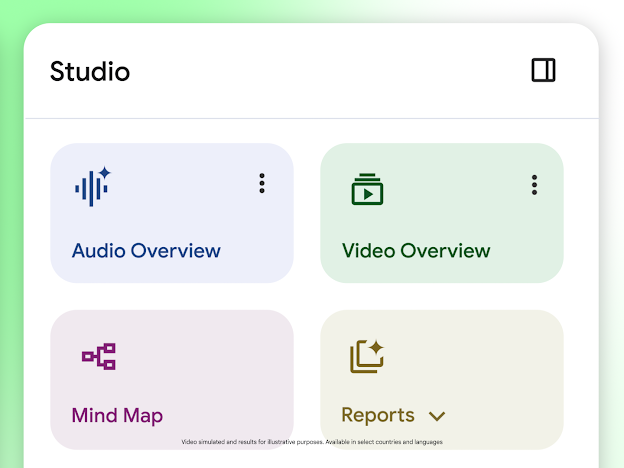Image resolution: width=624 pixels, height=468 pixels.
Task: Click the Reports sparkle document icon
Action: pyautogui.click(x=367, y=356)
